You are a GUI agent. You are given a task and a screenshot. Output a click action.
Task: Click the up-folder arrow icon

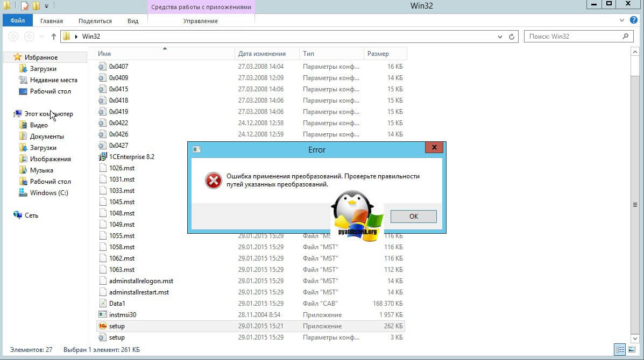(x=53, y=37)
